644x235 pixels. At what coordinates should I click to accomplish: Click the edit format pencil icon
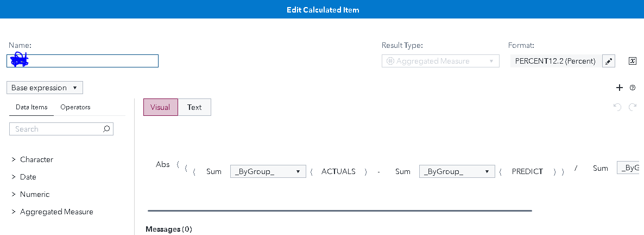609,61
